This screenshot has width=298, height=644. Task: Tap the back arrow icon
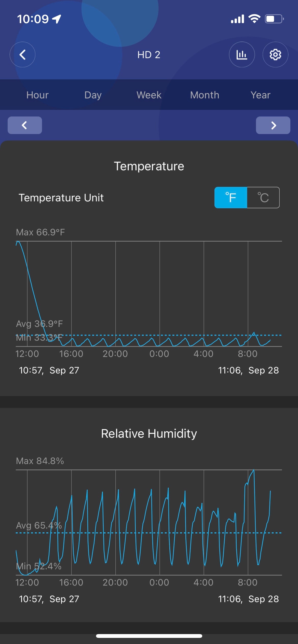click(22, 54)
